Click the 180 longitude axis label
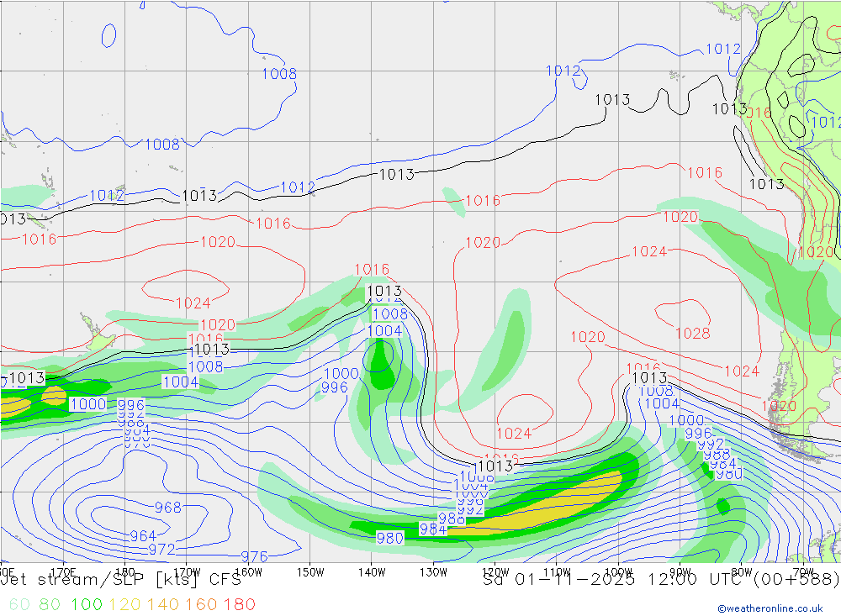The height and width of the screenshot is (616, 841). coord(125,572)
